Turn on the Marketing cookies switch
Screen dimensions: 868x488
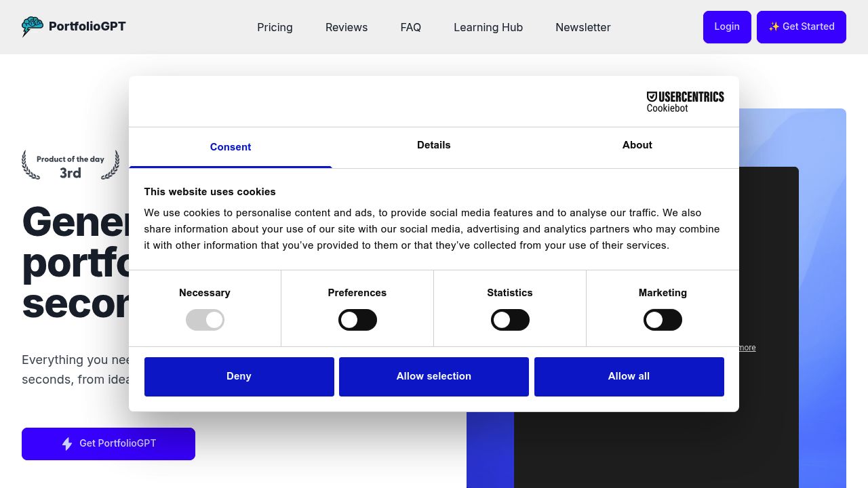663,320
